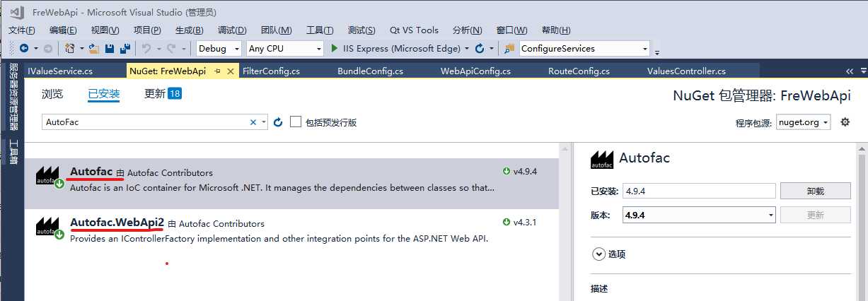This screenshot has width=868, height=301.
Task: Open the search box history dropdown arrow
Action: click(x=264, y=122)
